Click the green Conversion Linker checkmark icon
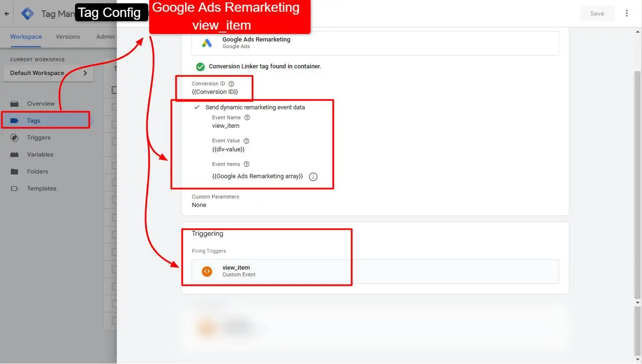 [200, 66]
